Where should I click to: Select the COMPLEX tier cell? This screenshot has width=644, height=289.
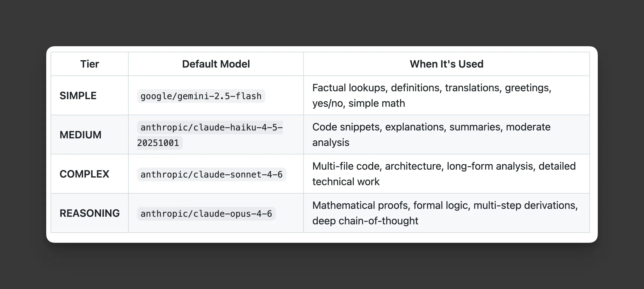pyautogui.click(x=89, y=174)
